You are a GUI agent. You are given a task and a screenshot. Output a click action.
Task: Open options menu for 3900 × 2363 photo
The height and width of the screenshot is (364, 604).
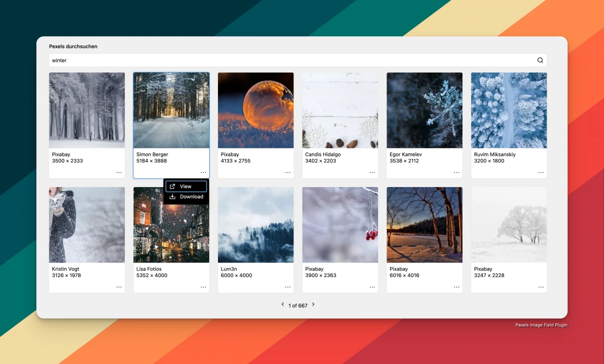[x=372, y=287]
